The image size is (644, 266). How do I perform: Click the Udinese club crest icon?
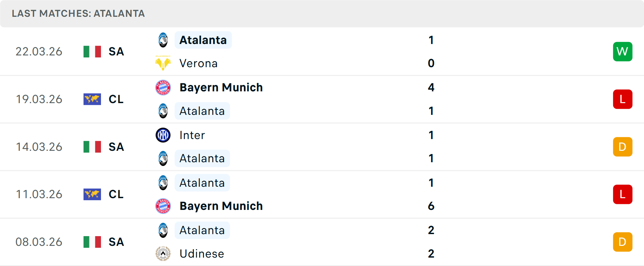point(163,254)
